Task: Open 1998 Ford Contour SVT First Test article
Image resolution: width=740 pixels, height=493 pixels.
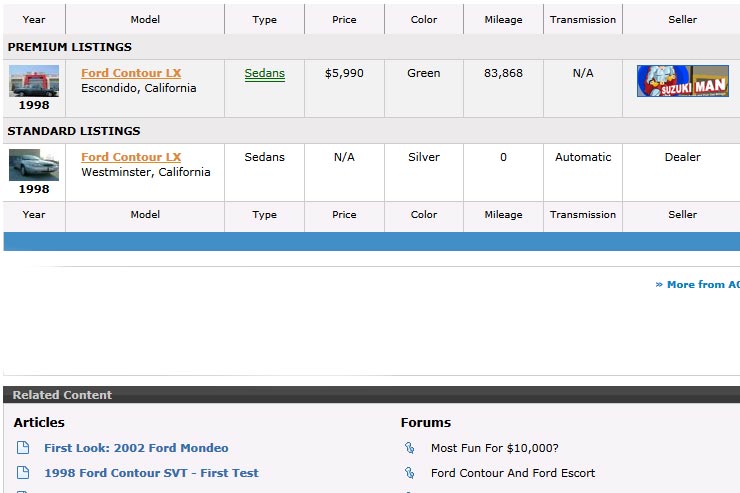Action: [151, 473]
